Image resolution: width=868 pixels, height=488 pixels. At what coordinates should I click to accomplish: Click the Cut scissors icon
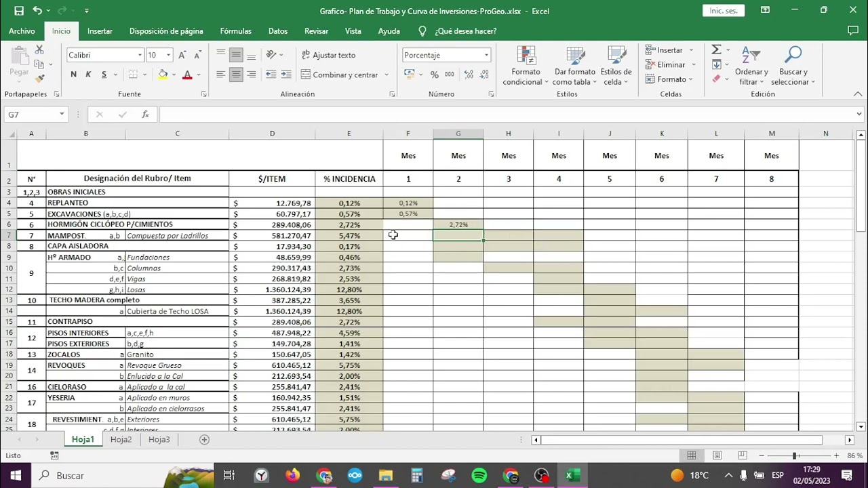click(x=39, y=50)
